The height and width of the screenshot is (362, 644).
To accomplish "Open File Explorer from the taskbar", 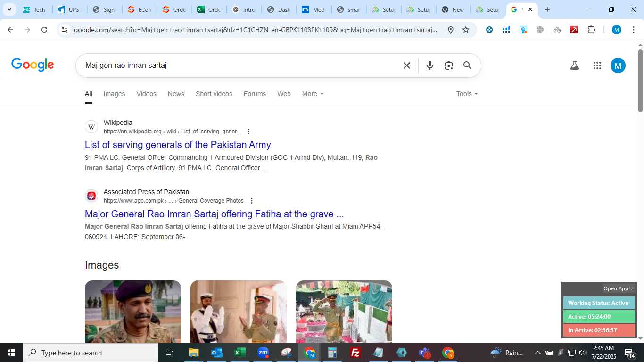I will click(193, 353).
